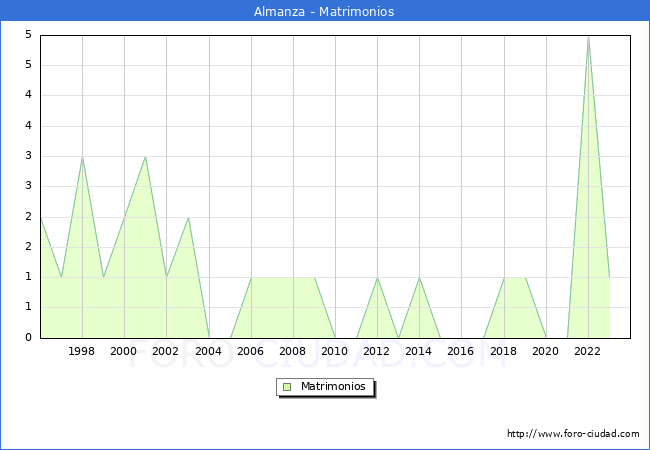Click the 0 y-axis label
The image size is (650, 450).
28,337
